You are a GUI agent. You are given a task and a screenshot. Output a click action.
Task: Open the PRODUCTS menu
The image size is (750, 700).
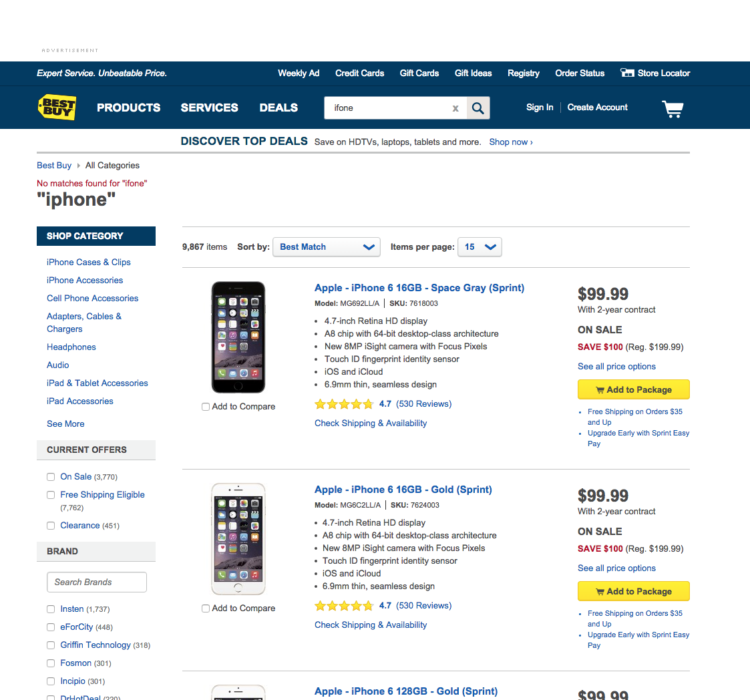tap(129, 108)
